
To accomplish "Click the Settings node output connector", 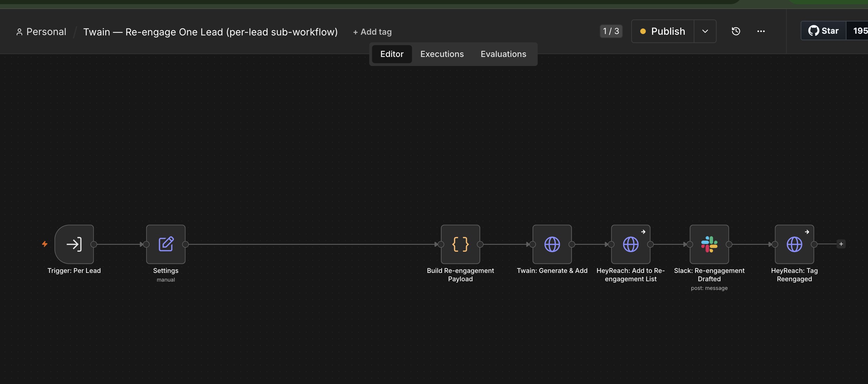I will [185, 244].
